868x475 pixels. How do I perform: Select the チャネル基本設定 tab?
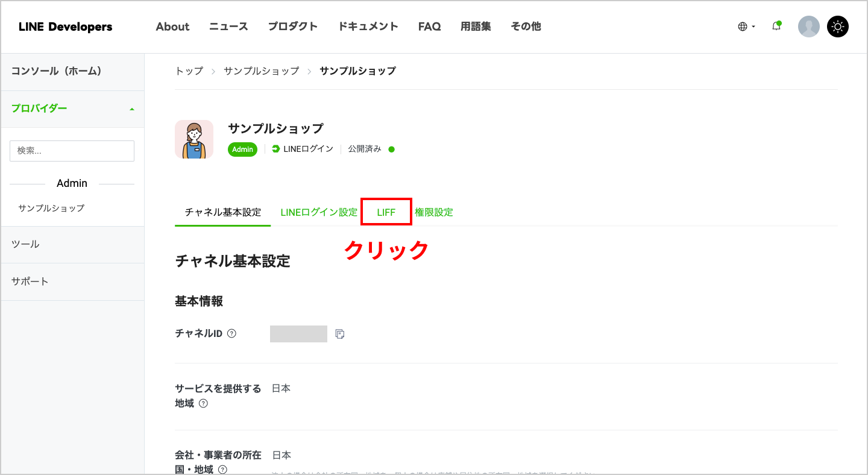(x=223, y=212)
